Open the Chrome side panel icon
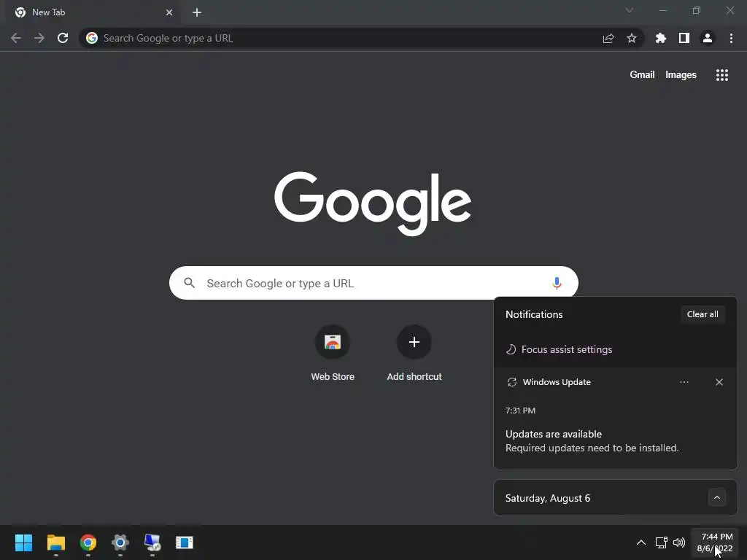Screen dimensions: 747x560 click(x=684, y=38)
